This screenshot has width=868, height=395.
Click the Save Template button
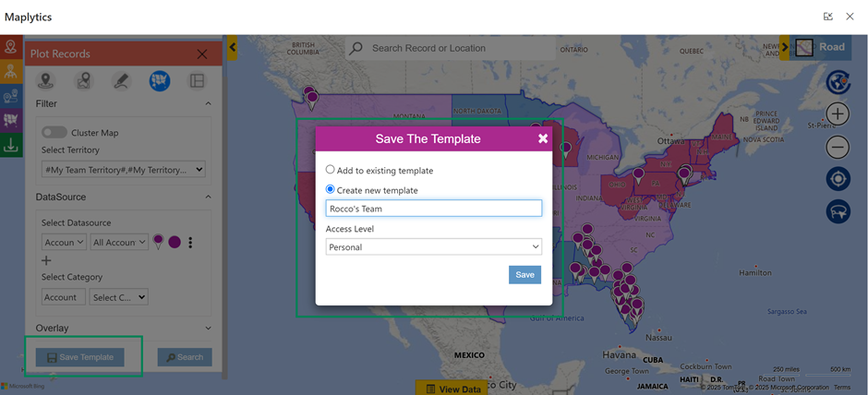[79, 357]
